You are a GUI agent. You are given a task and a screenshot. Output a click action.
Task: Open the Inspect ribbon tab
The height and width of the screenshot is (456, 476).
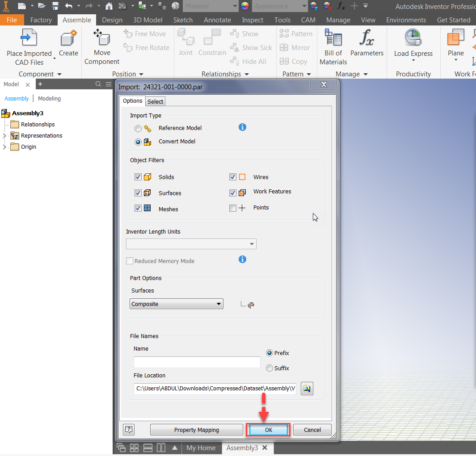[252, 20]
